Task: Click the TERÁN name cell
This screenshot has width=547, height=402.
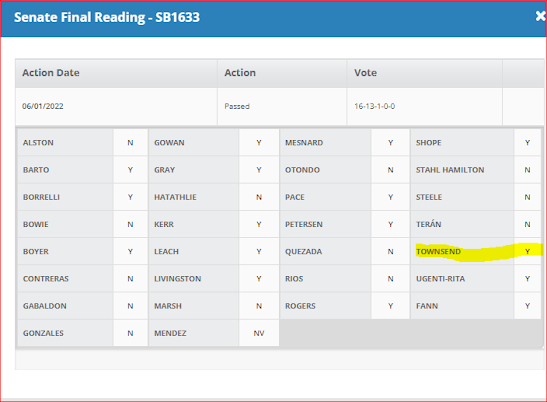Action: [x=462, y=224]
